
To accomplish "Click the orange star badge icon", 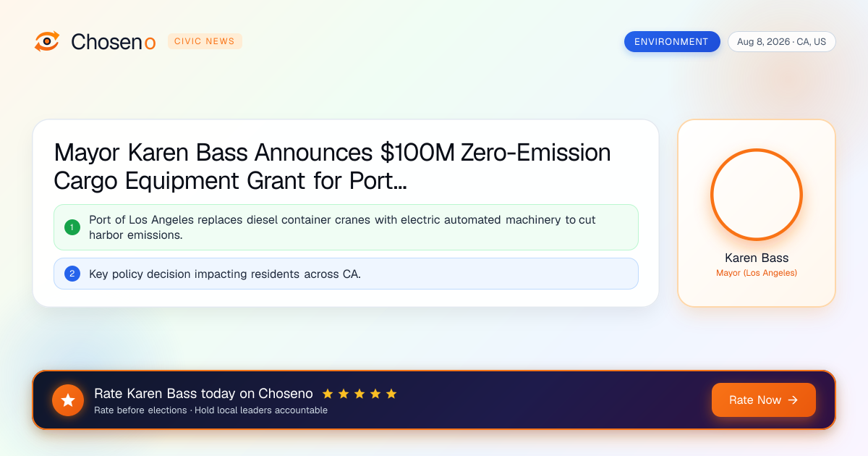I will coord(68,400).
